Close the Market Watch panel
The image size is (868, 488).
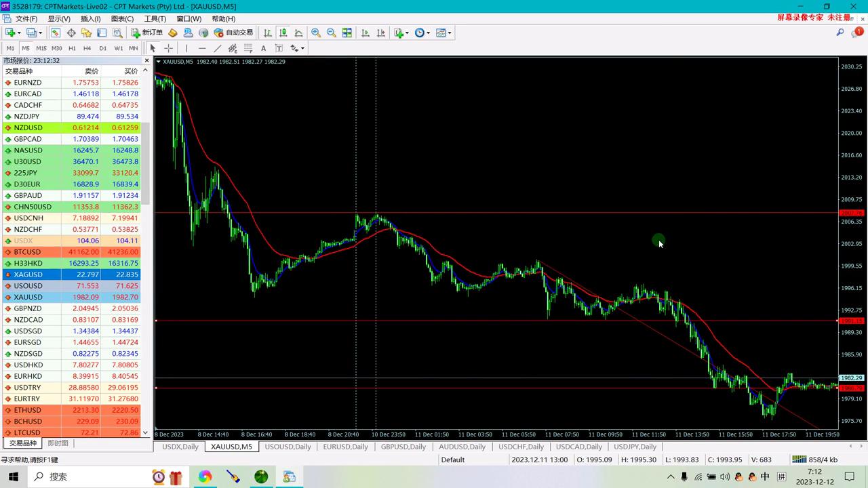click(146, 60)
